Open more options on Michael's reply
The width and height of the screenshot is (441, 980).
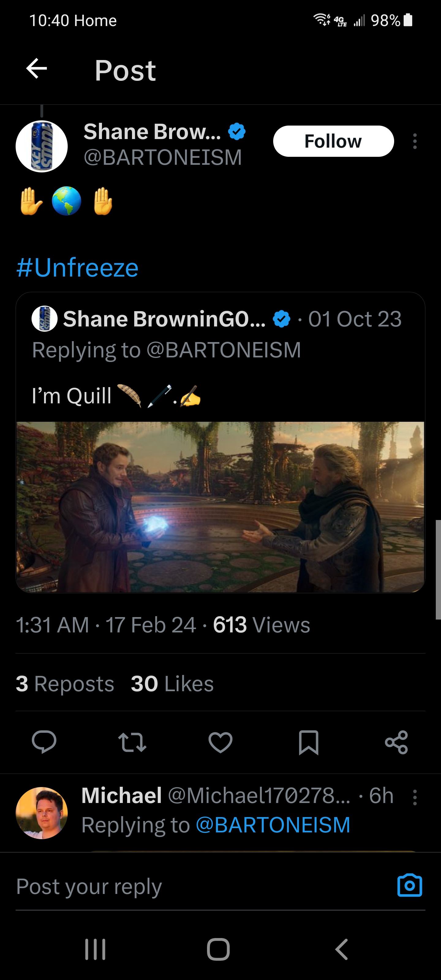pyautogui.click(x=415, y=797)
